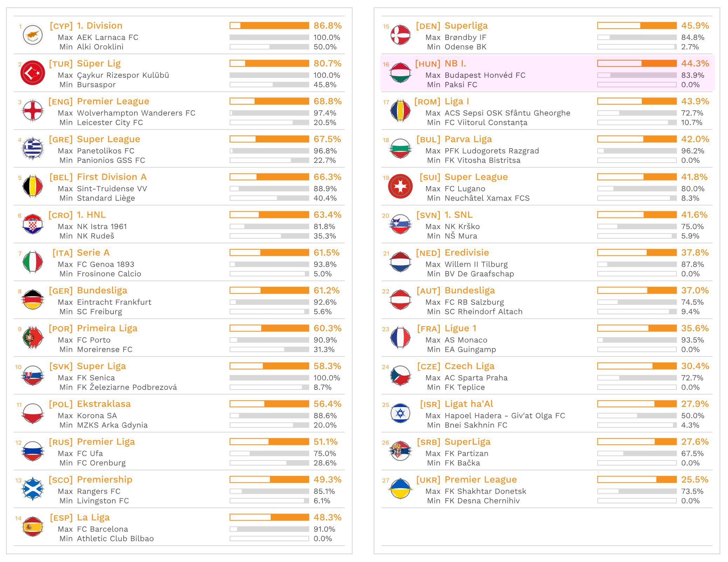
Task: Open the Serie A league title
Action: (93, 253)
